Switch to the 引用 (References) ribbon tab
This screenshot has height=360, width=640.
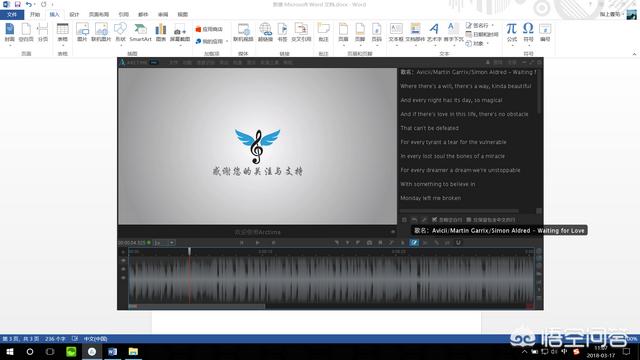tap(123, 14)
